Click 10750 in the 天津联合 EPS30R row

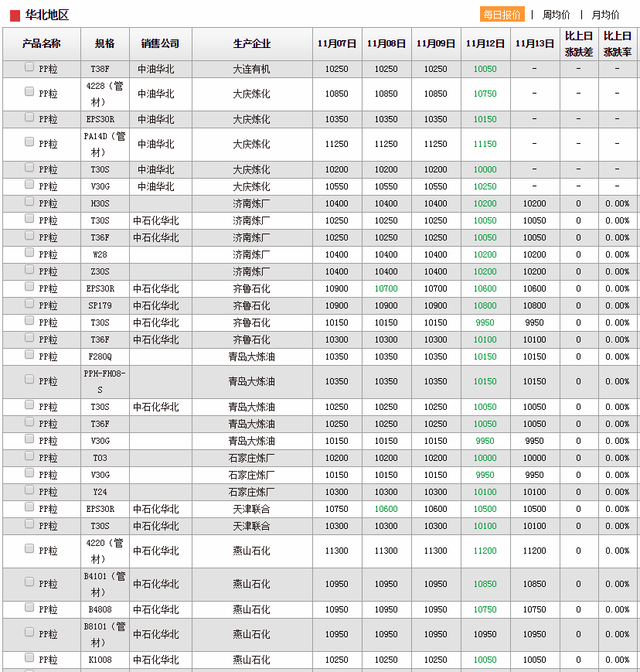[336, 509]
